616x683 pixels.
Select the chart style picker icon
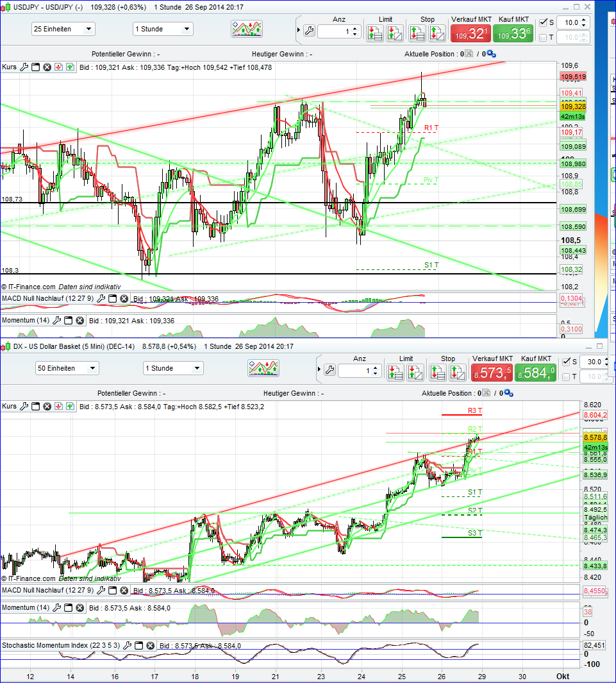[x=246, y=29]
